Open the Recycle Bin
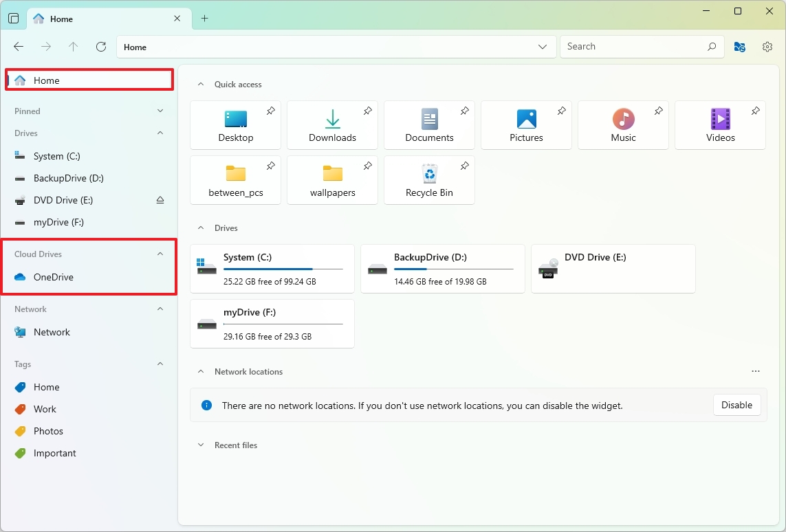This screenshot has width=786, height=532. tap(429, 175)
